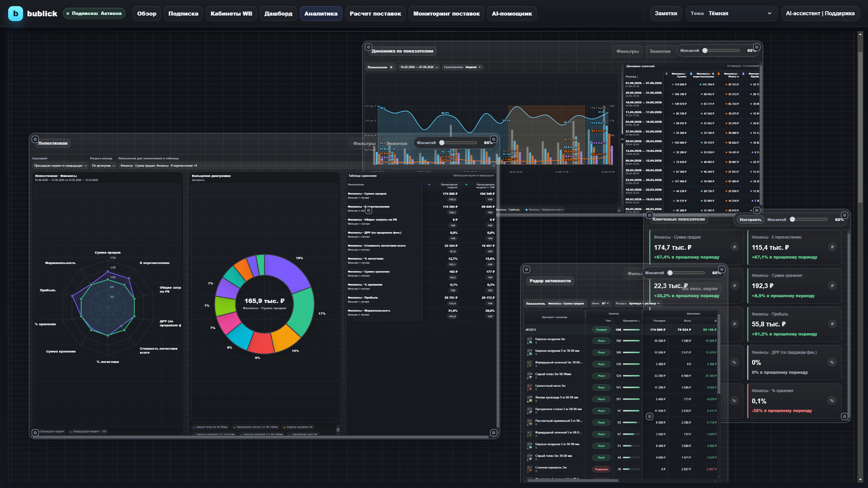868x488 pixels.
Task: Click top-right corner handle of Ключевые показатели panel
Action: click(845, 215)
